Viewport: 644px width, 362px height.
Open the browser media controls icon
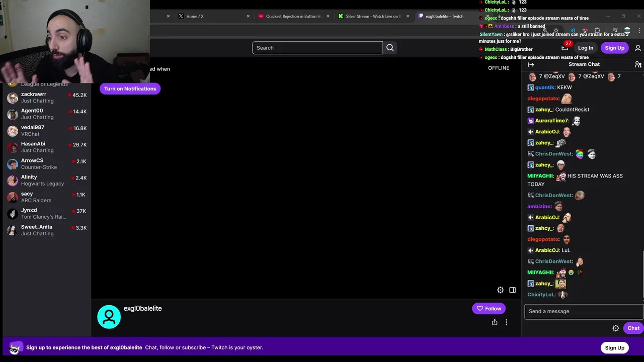pyautogui.click(x=615, y=31)
